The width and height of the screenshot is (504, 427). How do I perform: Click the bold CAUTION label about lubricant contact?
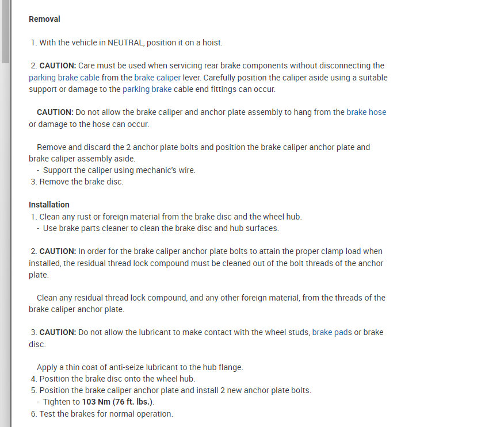click(58, 332)
